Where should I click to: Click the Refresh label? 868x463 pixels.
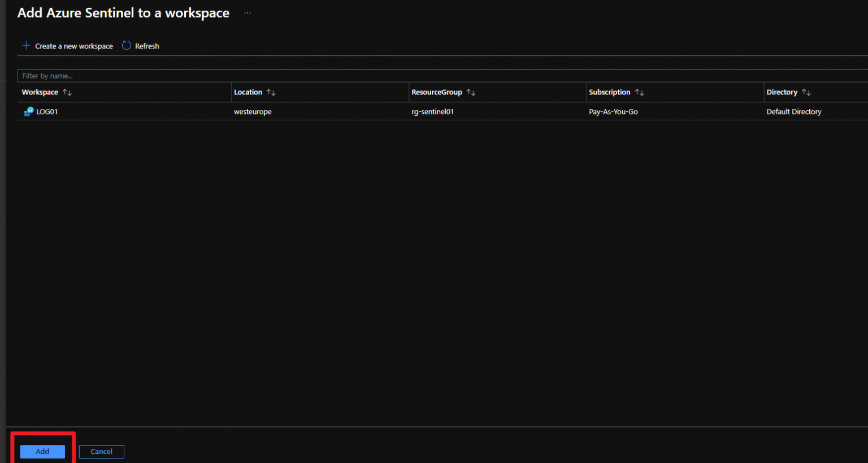click(147, 46)
